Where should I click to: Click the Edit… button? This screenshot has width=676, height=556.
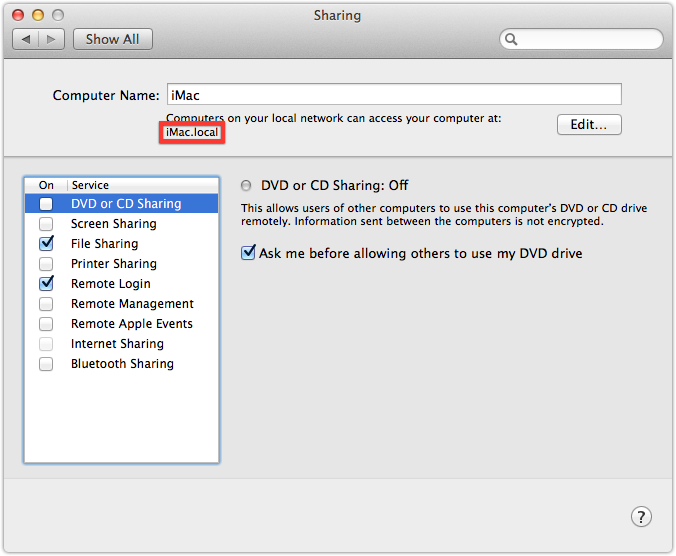click(589, 125)
